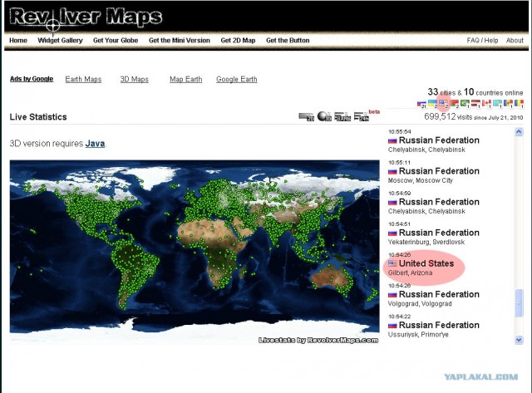Click the Live Statistics heading

coord(38,117)
